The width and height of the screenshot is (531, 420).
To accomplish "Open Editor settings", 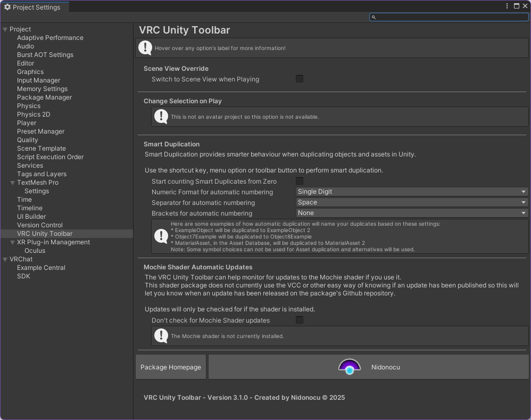I will 26,63.
